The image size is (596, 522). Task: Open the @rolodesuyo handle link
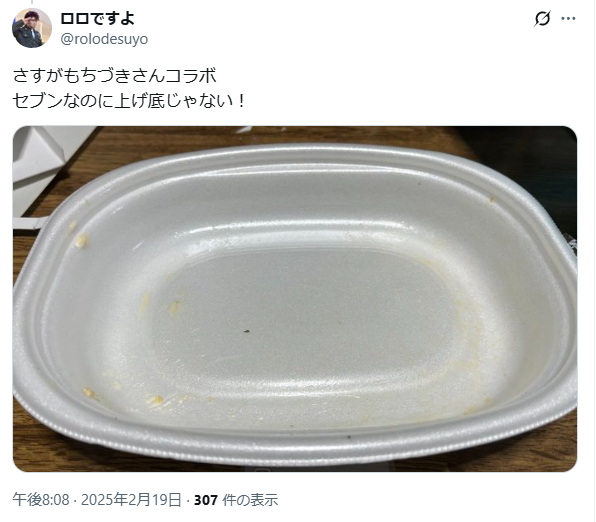click(104, 39)
